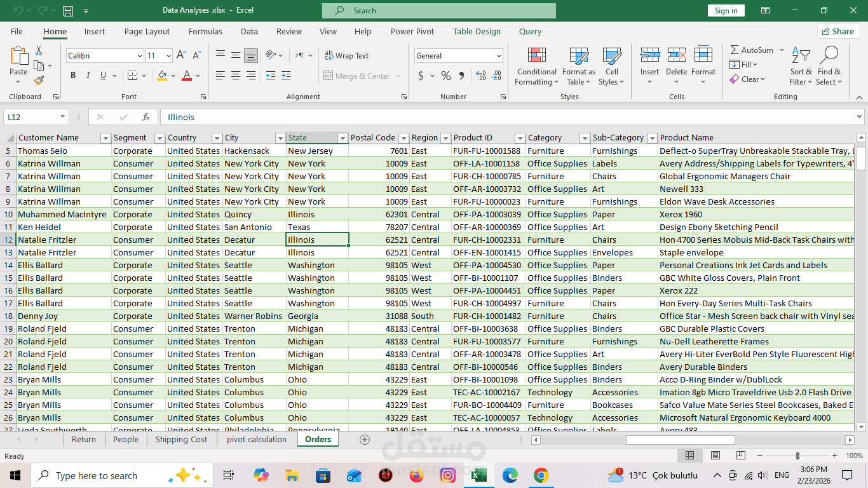Apply Comma Style number format
Image resolution: width=868 pixels, height=488 pixels.
(461, 76)
